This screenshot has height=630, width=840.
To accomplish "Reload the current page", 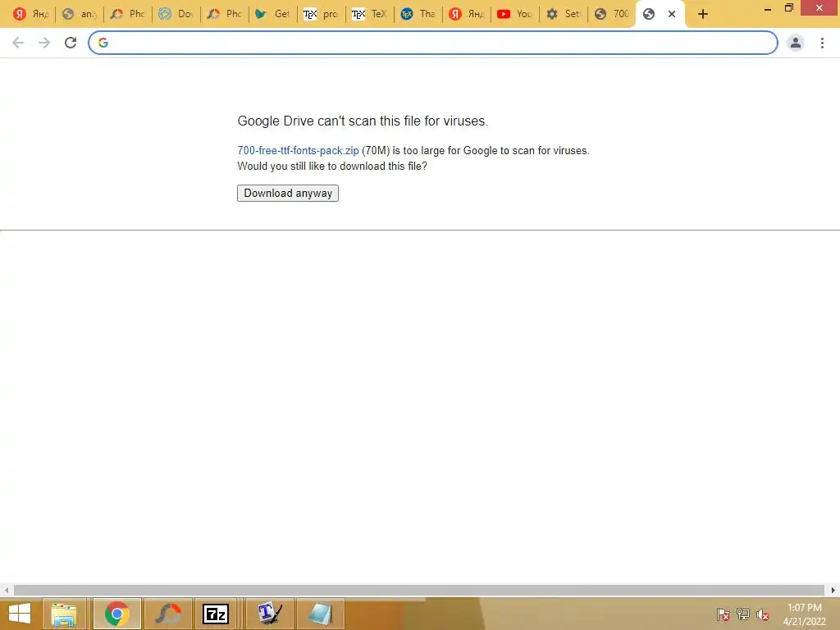I will [71, 43].
